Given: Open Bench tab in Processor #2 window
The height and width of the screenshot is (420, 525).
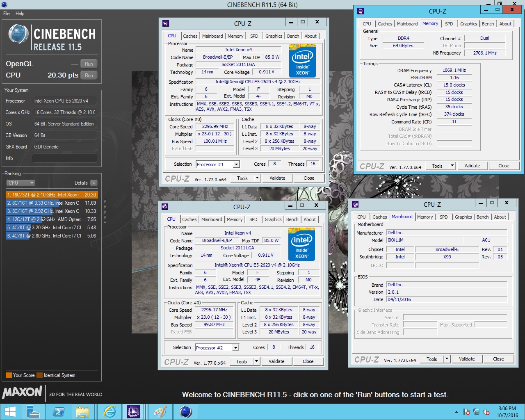Looking at the screenshot, I should [x=292, y=219].
